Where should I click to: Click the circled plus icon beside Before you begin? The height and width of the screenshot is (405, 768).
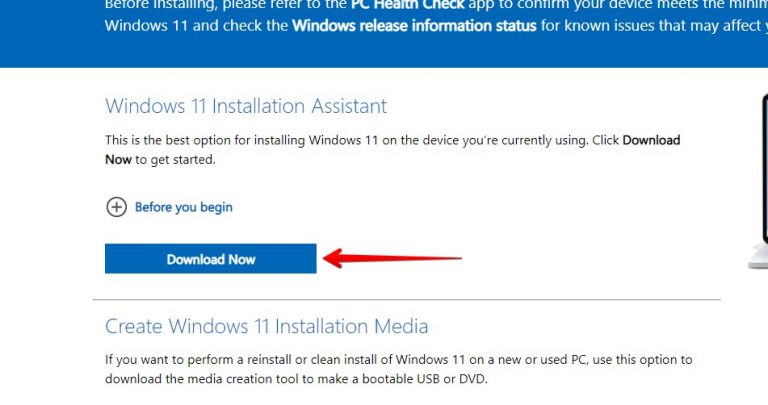click(117, 207)
